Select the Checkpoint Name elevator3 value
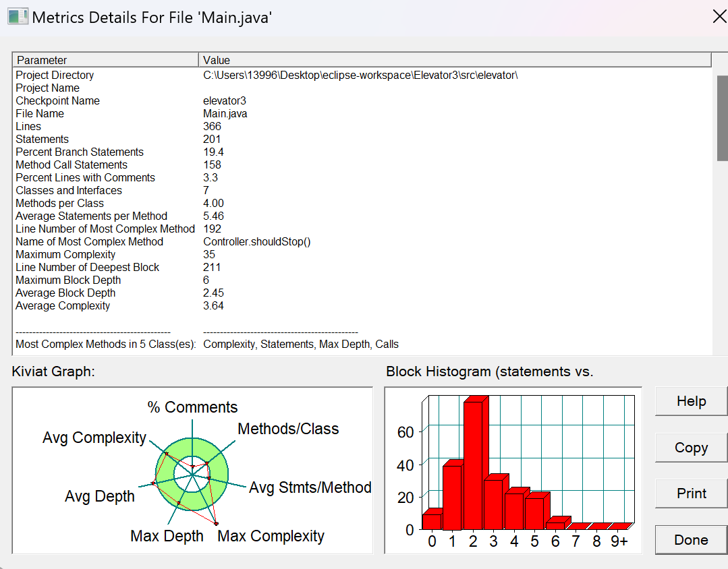The width and height of the screenshot is (728, 569). tap(225, 100)
